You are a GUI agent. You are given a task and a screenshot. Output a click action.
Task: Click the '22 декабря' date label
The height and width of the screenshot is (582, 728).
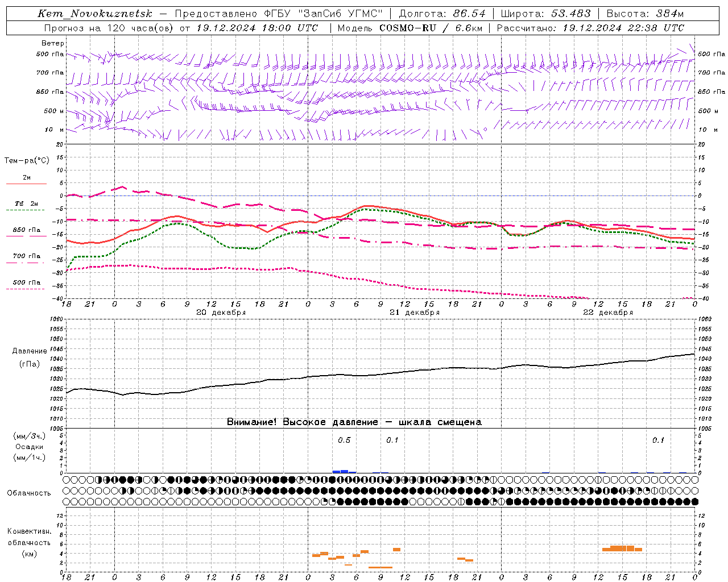click(608, 313)
